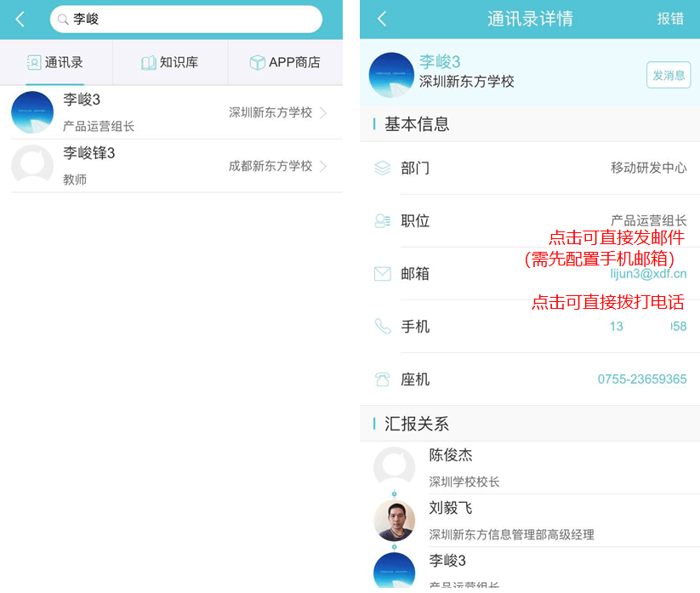Open the APP商店 tab
This screenshot has width=700, height=593.
(285, 63)
